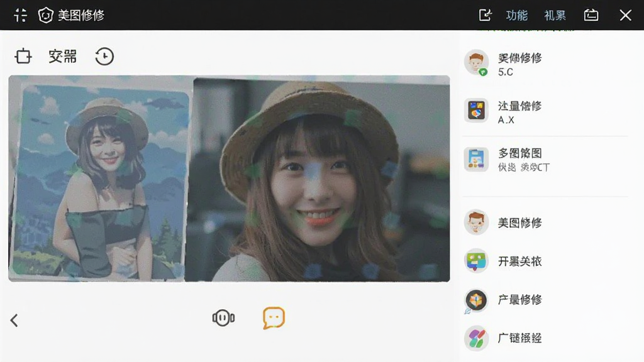Open the share/export icon in top bar
The image size is (644, 362).
[485, 15]
